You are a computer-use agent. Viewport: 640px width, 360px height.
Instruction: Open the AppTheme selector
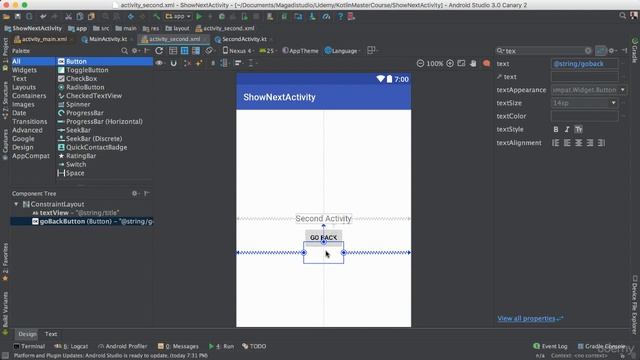300,51
